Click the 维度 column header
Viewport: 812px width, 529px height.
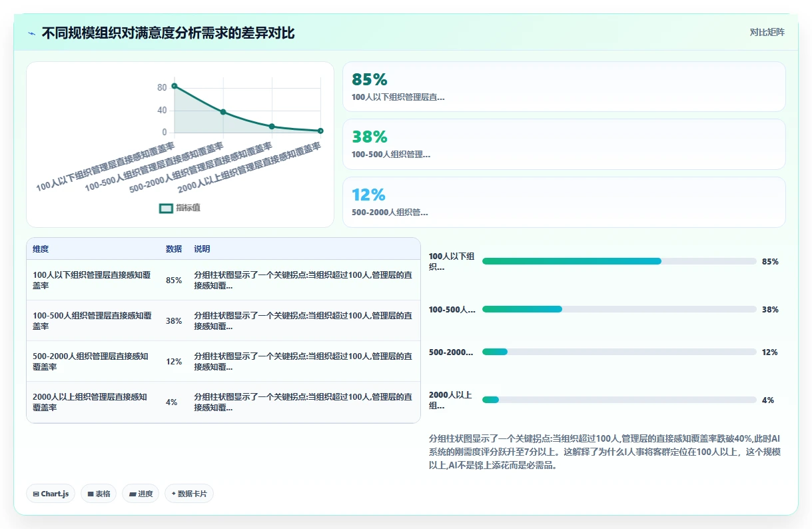click(41, 249)
